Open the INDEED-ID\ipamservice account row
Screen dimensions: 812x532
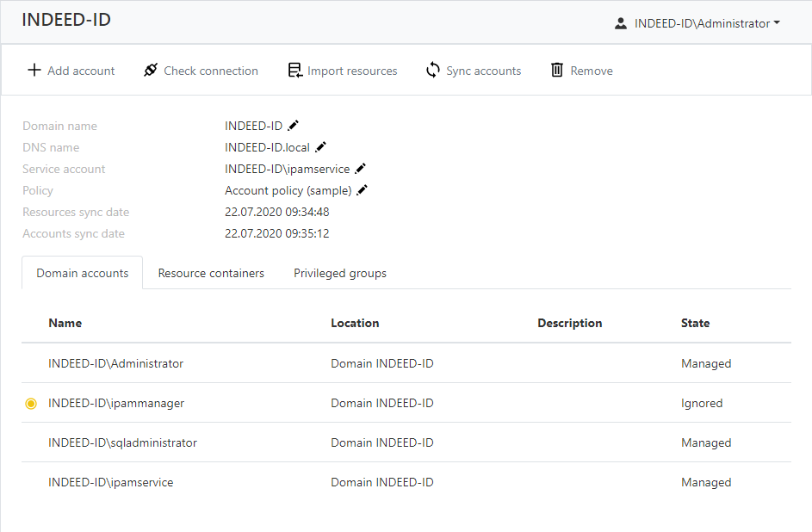[111, 483]
